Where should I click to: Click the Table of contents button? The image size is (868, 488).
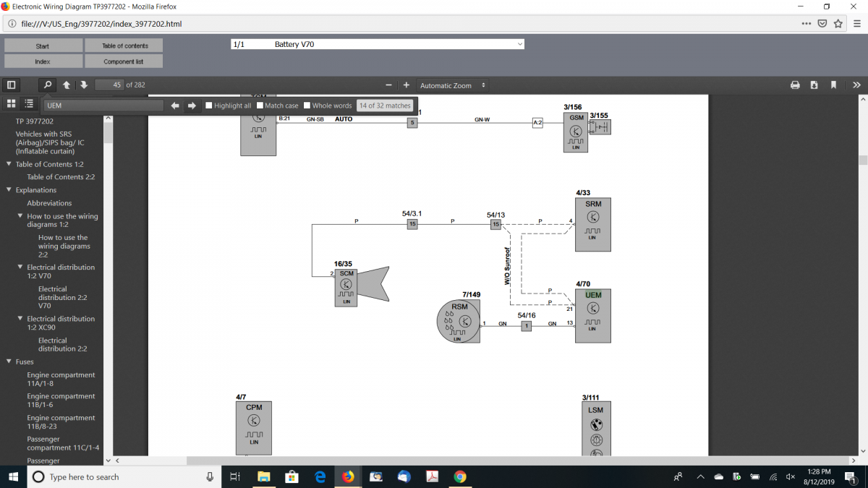pyautogui.click(x=124, y=46)
